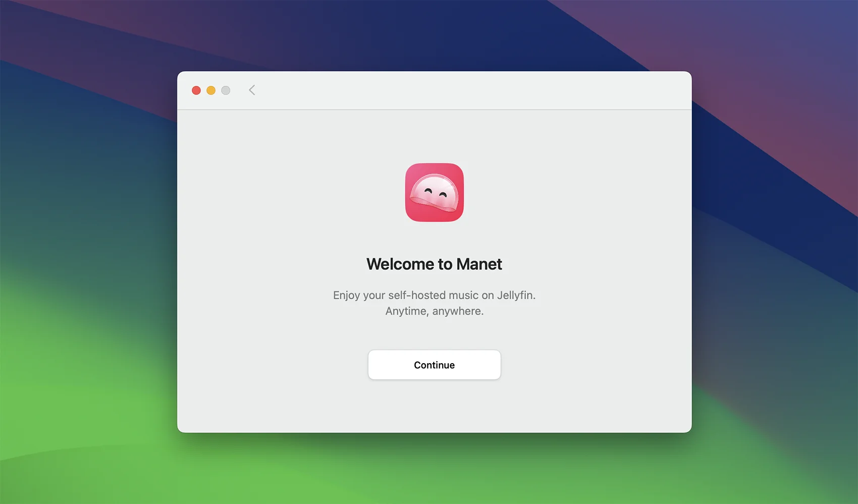The height and width of the screenshot is (504, 858).
Task: Go back using the chevron arrow
Action: tap(252, 90)
